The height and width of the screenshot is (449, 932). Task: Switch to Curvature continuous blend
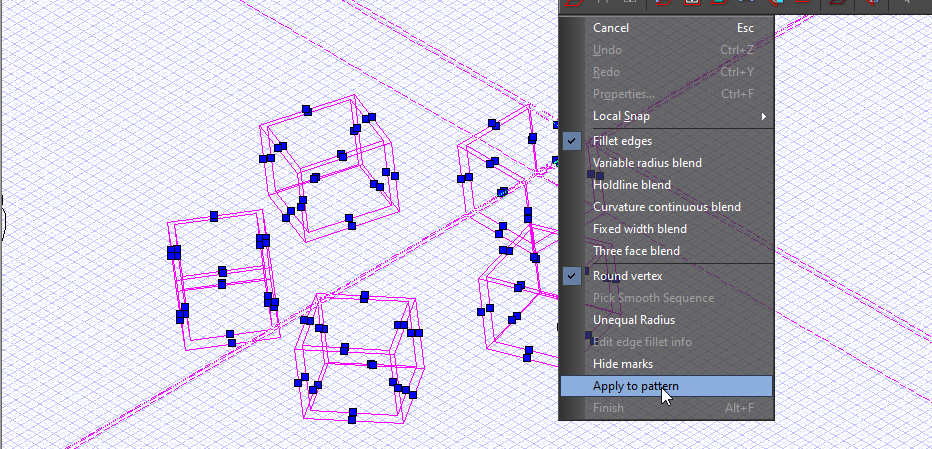coord(666,207)
